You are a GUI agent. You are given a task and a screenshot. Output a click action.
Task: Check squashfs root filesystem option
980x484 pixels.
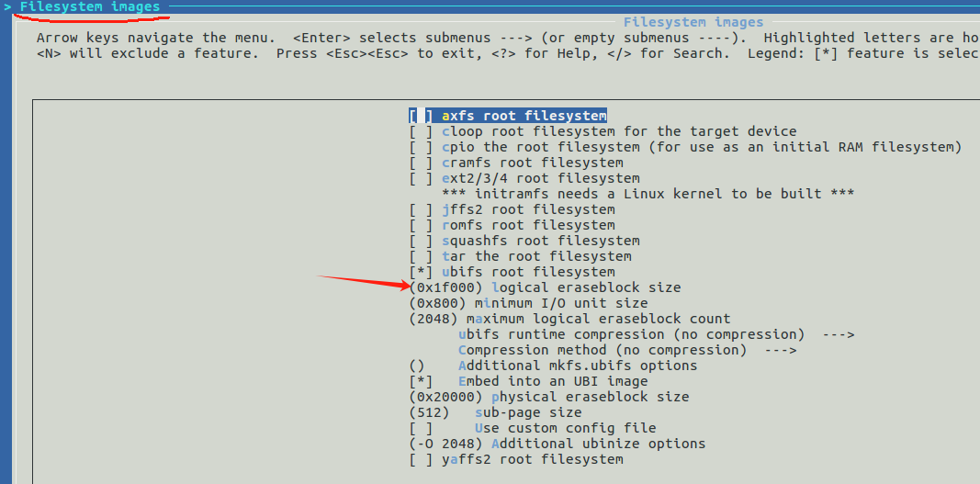click(421, 241)
